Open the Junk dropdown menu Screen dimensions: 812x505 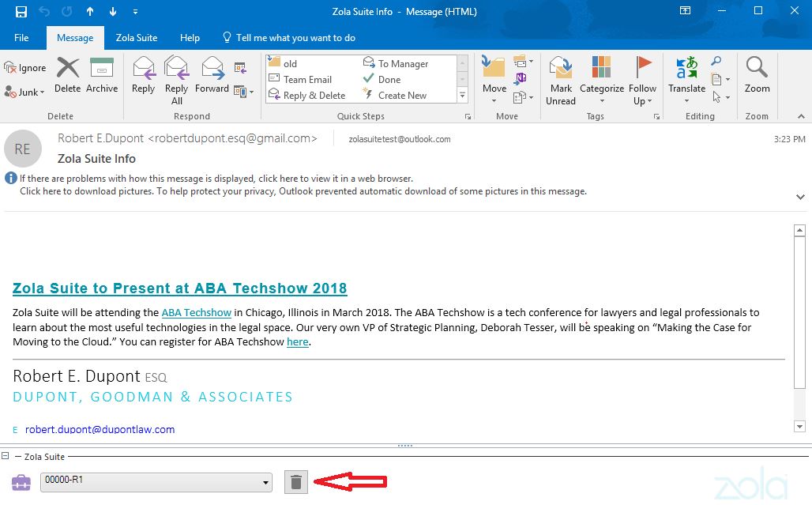(x=24, y=92)
